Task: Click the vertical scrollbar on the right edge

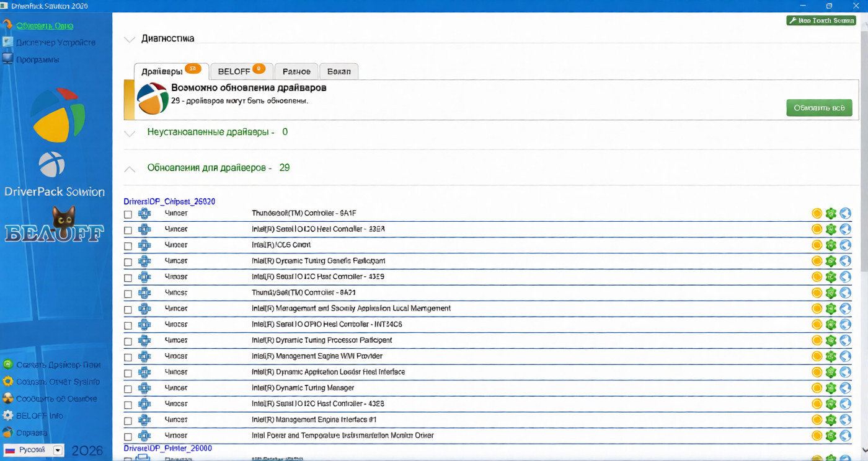Action: (x=862, y=186)
